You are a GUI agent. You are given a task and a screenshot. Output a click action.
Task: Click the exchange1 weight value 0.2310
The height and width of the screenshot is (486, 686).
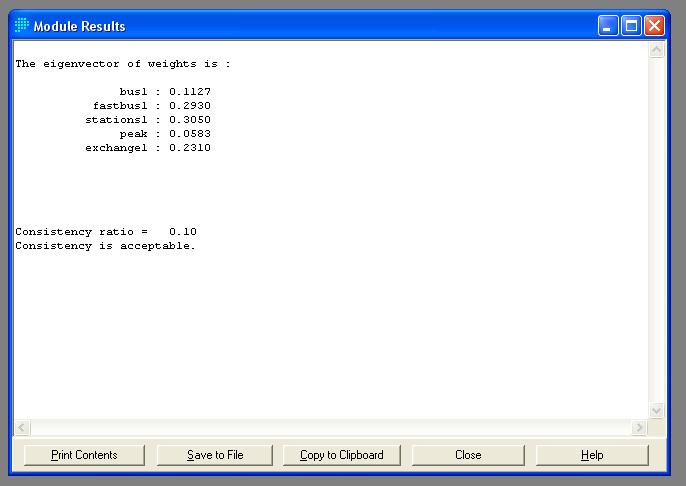click(x=189, y=148)
